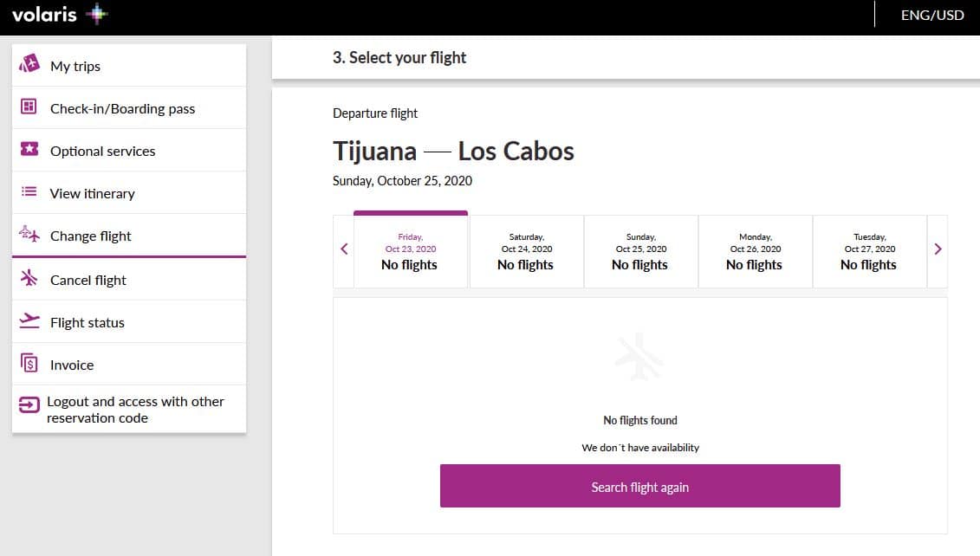Click the Invoice document icon
This screenshot has width=980, height=556.
pyautogui.click(x=29, y=364)
